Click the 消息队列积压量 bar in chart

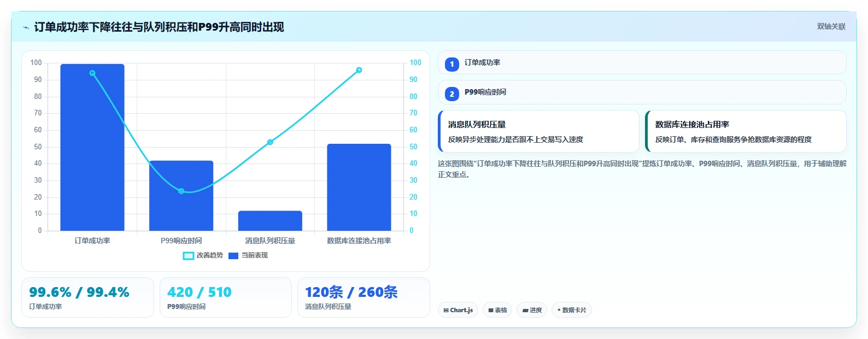point(270,221)
